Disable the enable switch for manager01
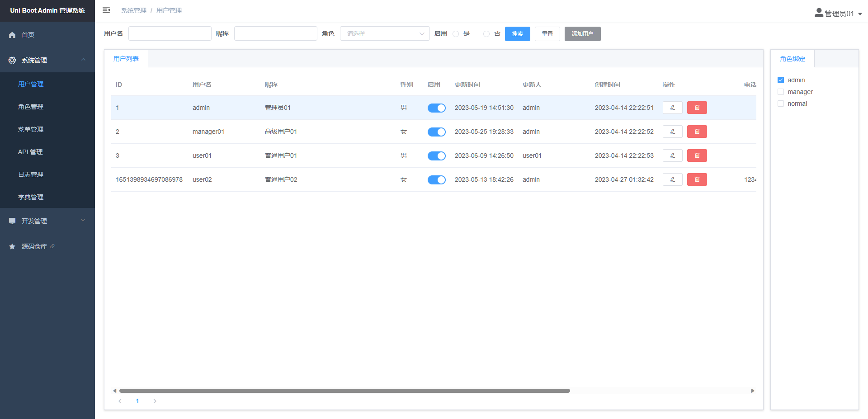This screenshot has width=868, height=419. pyautogui.click(x=436, y=132)
